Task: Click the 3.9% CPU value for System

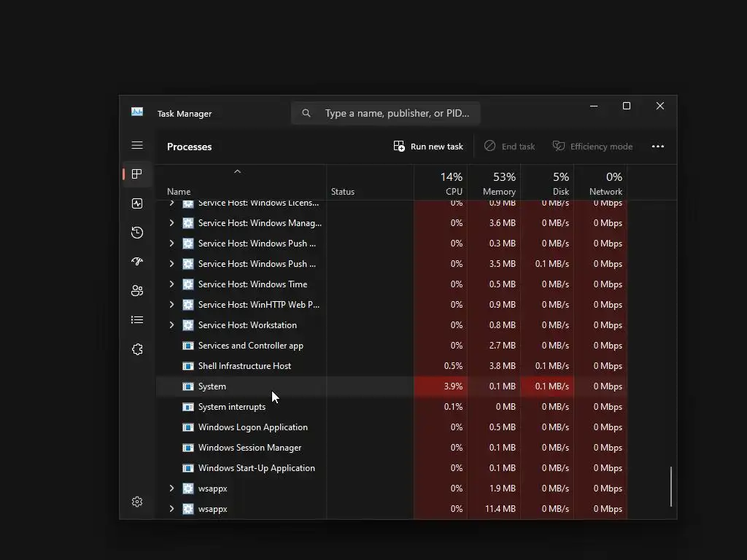Action: tap(453, 386)
